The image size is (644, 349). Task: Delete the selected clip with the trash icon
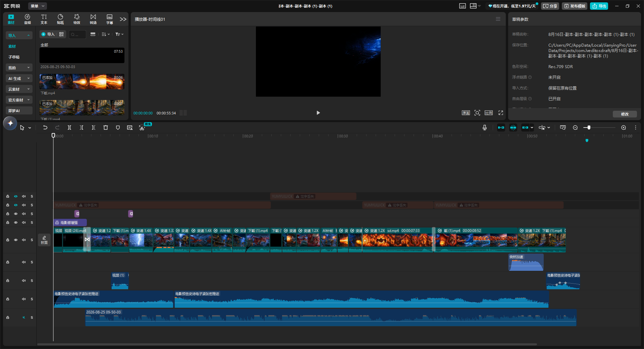pyautogui.click(x=106, y=128)
